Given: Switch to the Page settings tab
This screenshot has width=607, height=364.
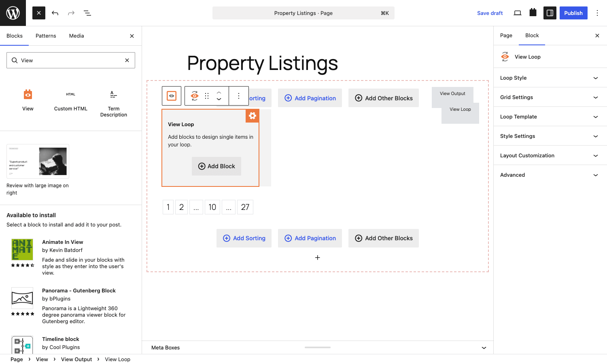Looking at the screenshot, I should [506, 36].
